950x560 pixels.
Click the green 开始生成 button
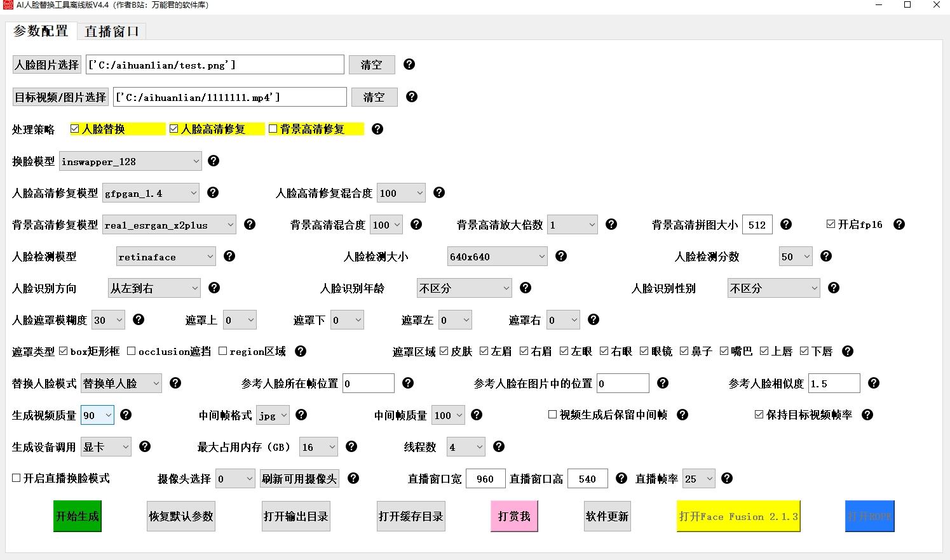[x=77, y=516]
